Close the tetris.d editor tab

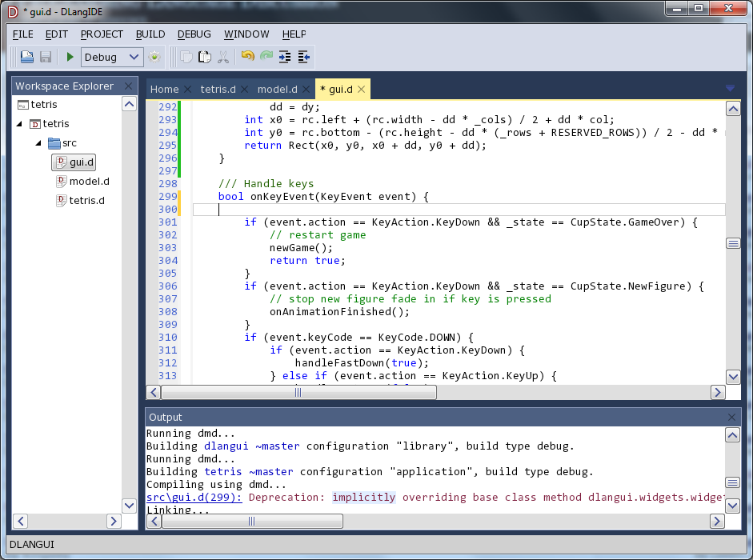coord(244,89)
